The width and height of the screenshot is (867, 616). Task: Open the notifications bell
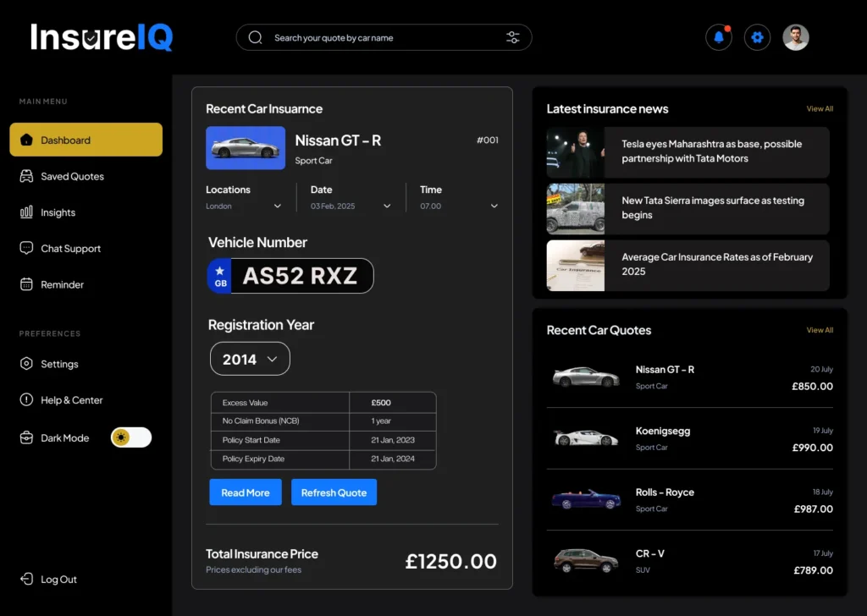(x=718, y=37)
